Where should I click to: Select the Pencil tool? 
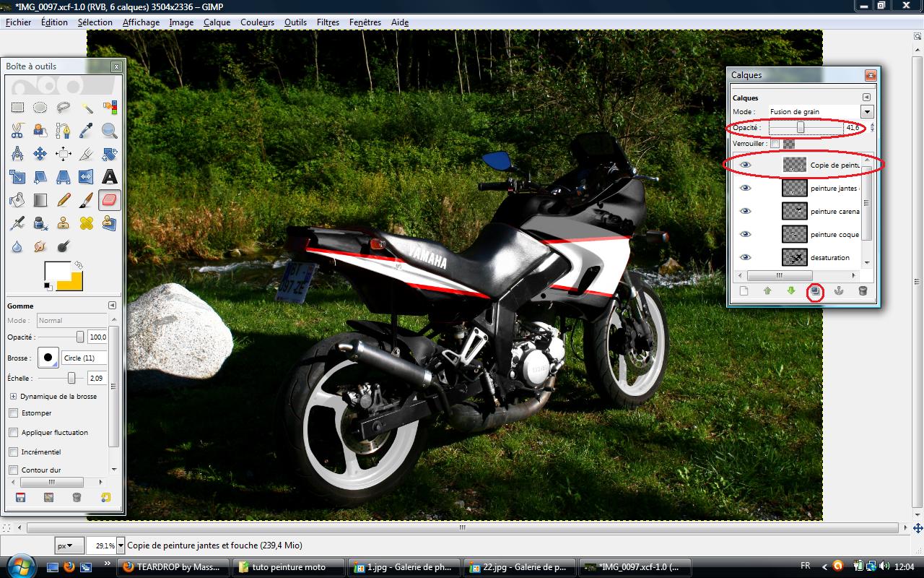(x=64, y=200)
